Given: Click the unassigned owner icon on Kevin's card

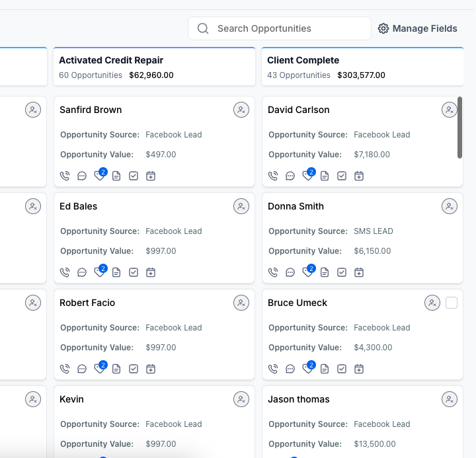Looking at the screenshot, I should (241, 399).
